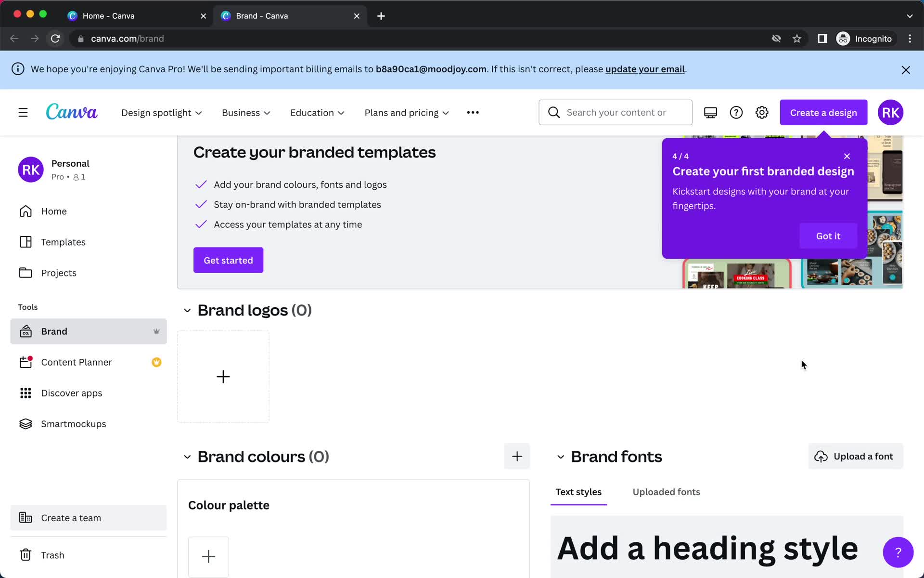
Task: Open Trash in sidebar
Action: coord(89,555)
